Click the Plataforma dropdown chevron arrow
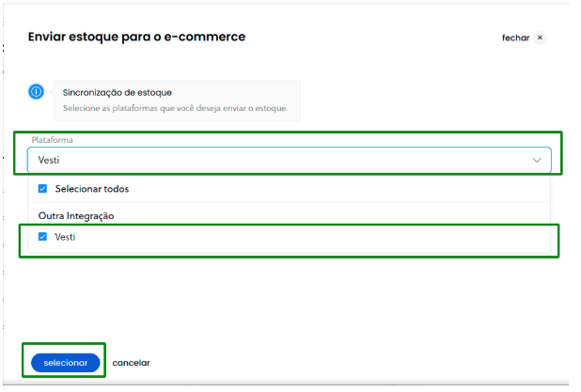 pyautogui.click(x=537, y=160)
